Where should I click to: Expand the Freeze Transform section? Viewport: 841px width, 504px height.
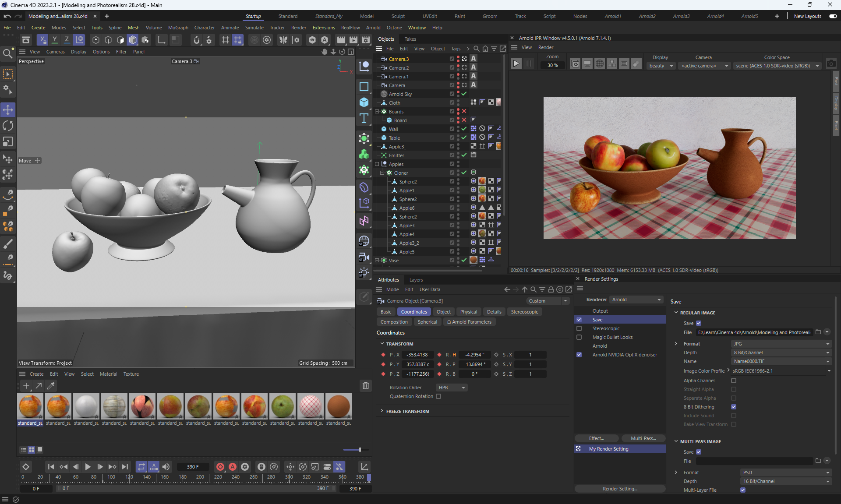[382, 411]
